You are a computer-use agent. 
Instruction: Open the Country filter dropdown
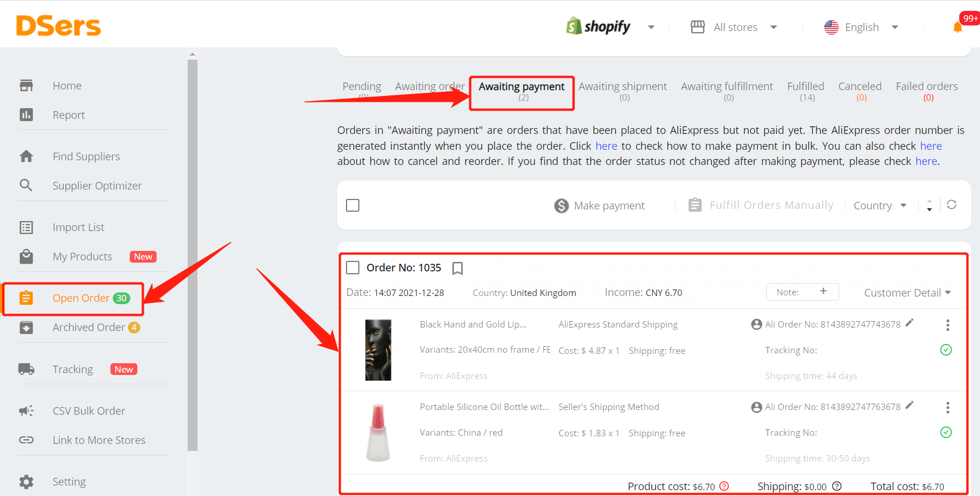tap(880, 205)
